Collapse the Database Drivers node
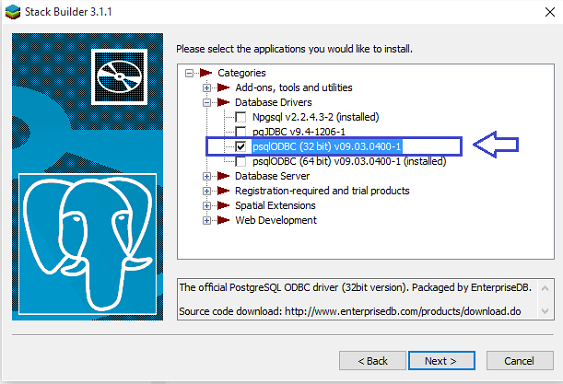Image resolution: width=563 pixels, height=384 pixels. coord(207,102)
